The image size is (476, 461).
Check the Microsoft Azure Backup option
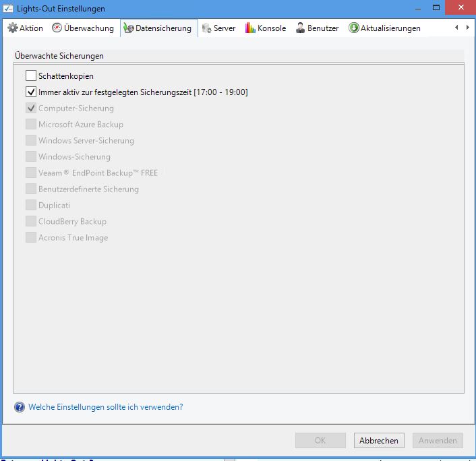coord(31,125)
